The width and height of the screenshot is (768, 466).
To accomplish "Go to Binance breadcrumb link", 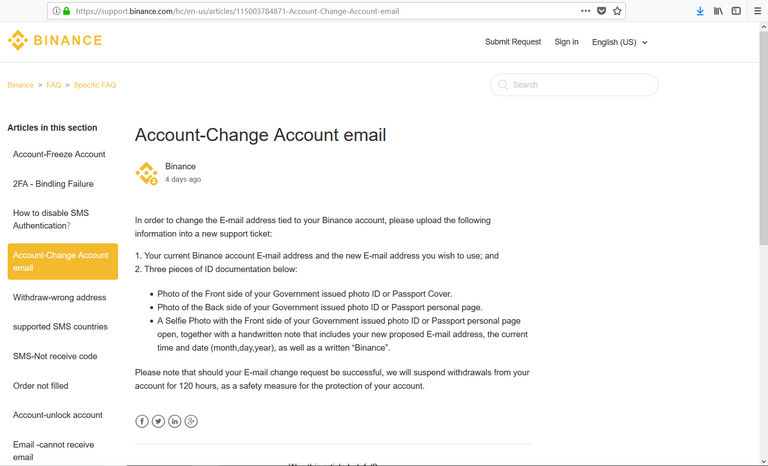I will 21,85.
